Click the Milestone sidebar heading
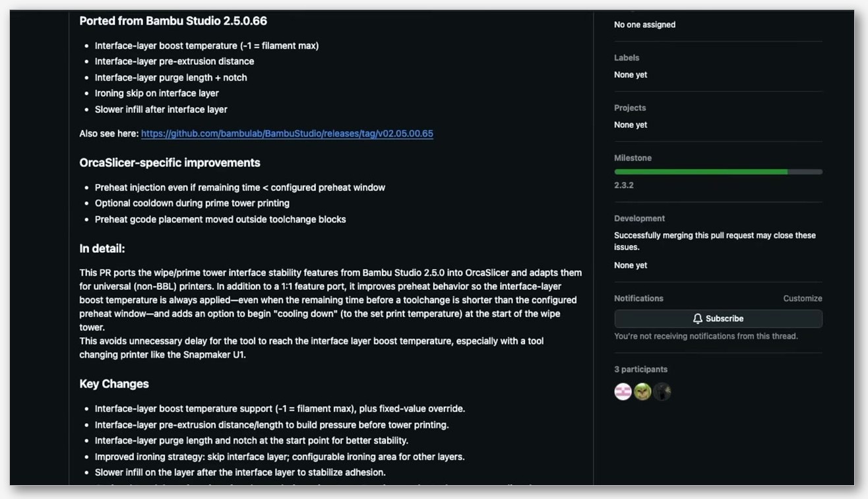 633,158
